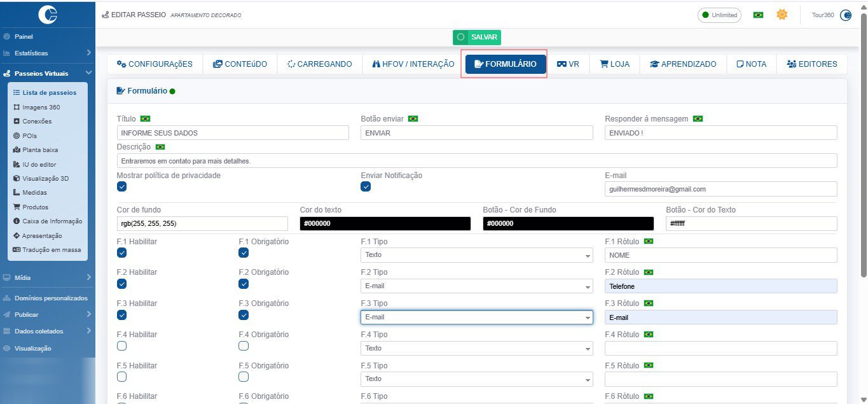This screenshot has width=868, height=404.
Task: Click the Tour360 user avatar icon
Action: (x=845, y=15)
